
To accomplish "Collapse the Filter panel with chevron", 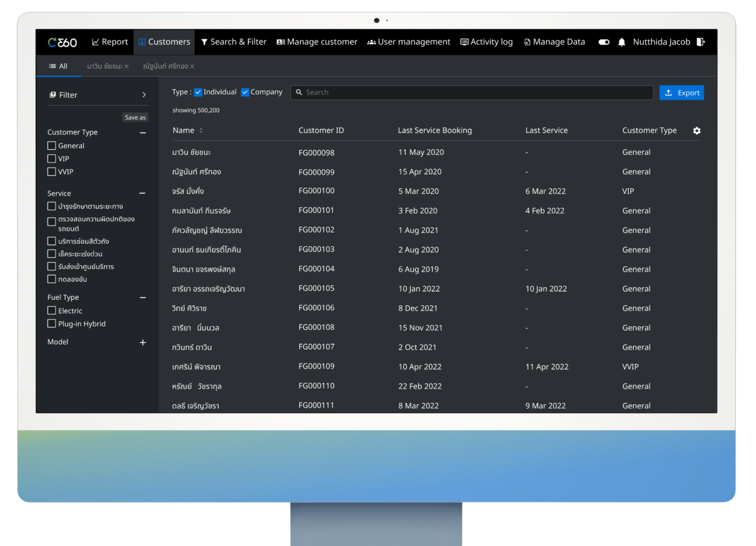I will click(144, 95).
